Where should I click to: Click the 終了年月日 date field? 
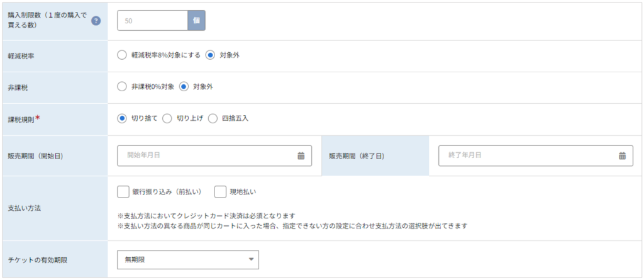(536, 155)
